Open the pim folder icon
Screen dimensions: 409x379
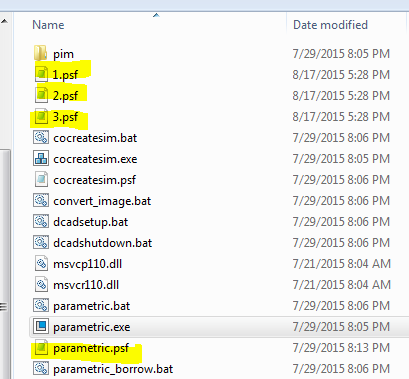pos(41,54)
